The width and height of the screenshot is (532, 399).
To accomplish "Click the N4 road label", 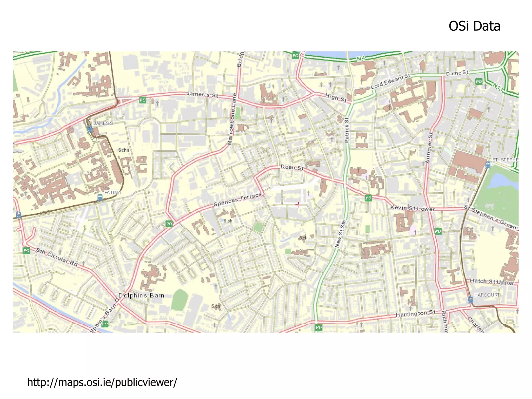I will 361,59.
